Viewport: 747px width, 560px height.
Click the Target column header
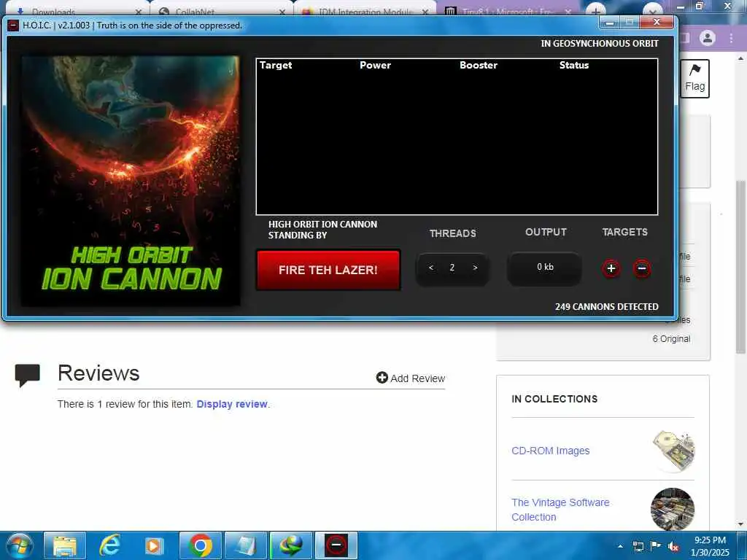point(276,65)
